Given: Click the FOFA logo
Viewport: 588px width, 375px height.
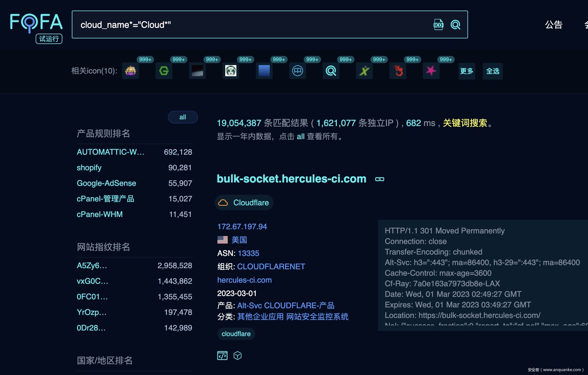Looking at the screenshot, I should pos(36,23).
